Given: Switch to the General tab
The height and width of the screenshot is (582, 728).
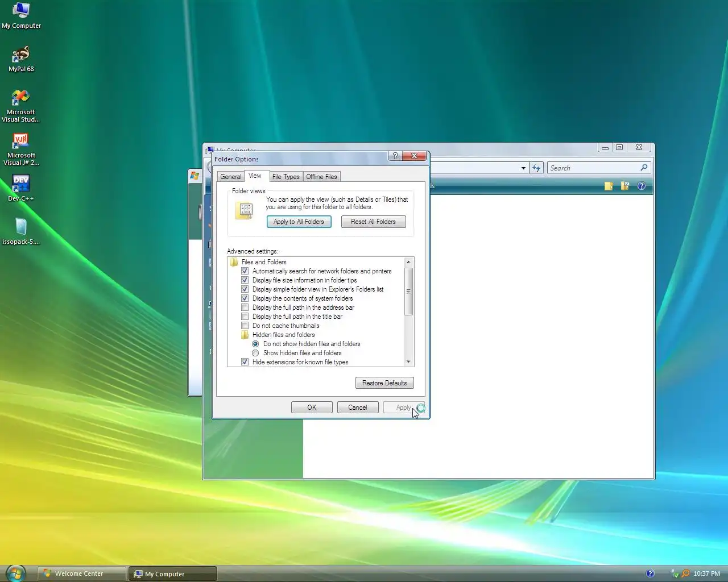Looking at the screenshot, I should point(231,177).
